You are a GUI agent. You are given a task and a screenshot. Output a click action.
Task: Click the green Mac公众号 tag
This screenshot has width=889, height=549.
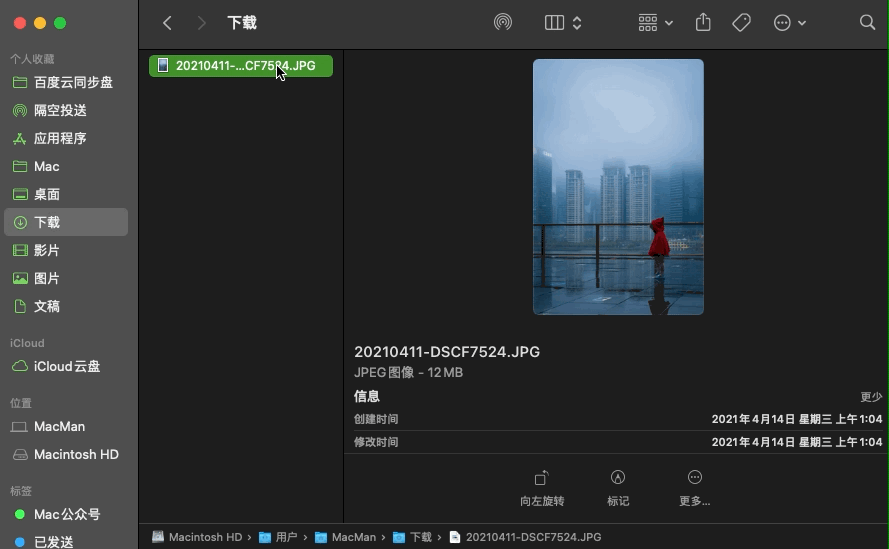coord(66,514)
